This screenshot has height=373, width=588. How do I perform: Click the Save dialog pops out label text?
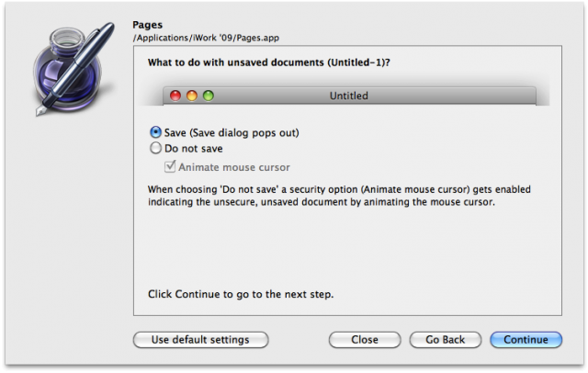[x=232, y=132]
